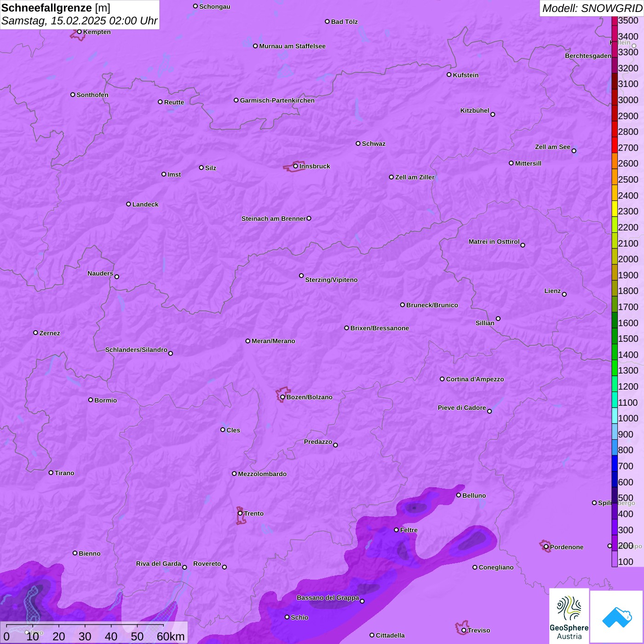The height and width of the screenshot is (644, 644).
Task: Pick the 1000 m cyan legend swatch
Action: pos(615,415)
